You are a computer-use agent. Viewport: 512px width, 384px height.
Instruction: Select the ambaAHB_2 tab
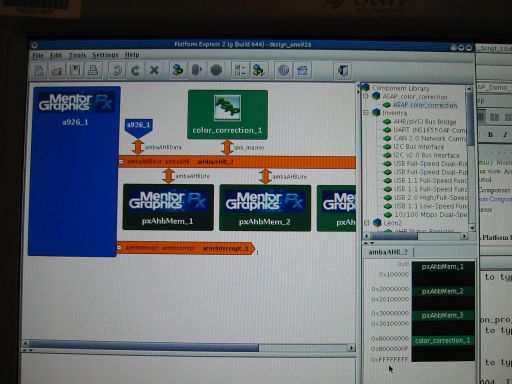388,252
